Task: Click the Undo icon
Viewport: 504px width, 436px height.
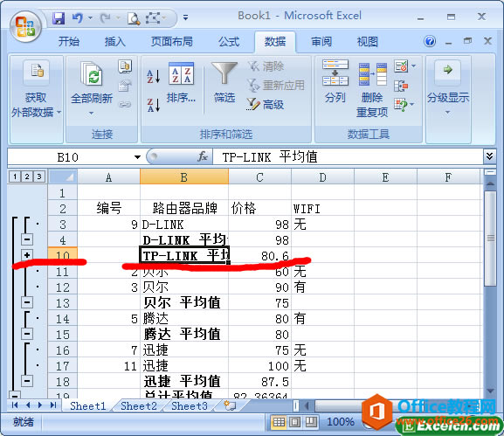Action: (78, 18)
